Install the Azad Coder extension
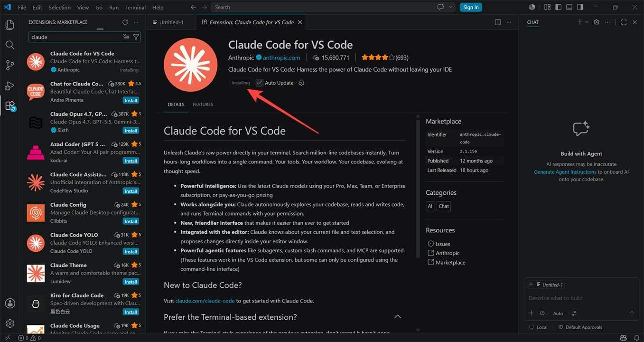The image size is (644, 342). pos(131,161)
